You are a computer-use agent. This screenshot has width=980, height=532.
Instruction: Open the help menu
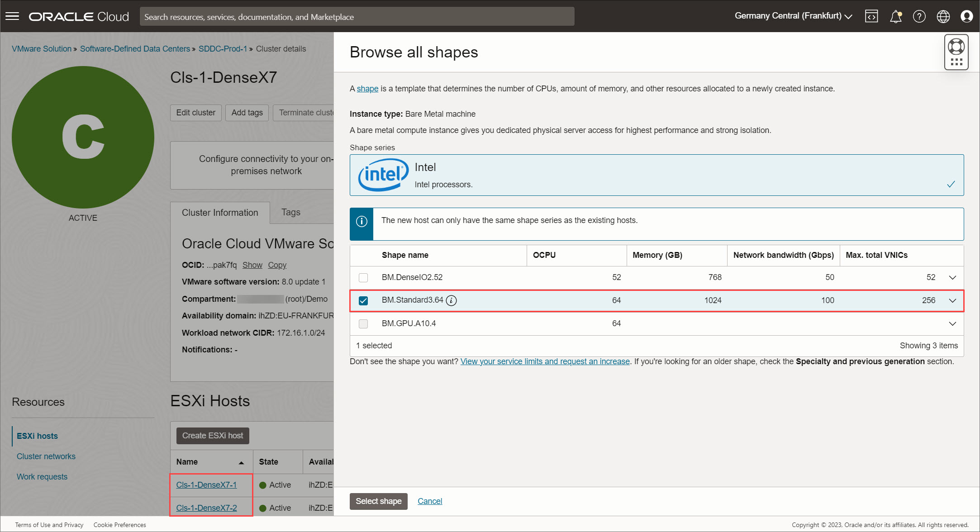(920, 16)
